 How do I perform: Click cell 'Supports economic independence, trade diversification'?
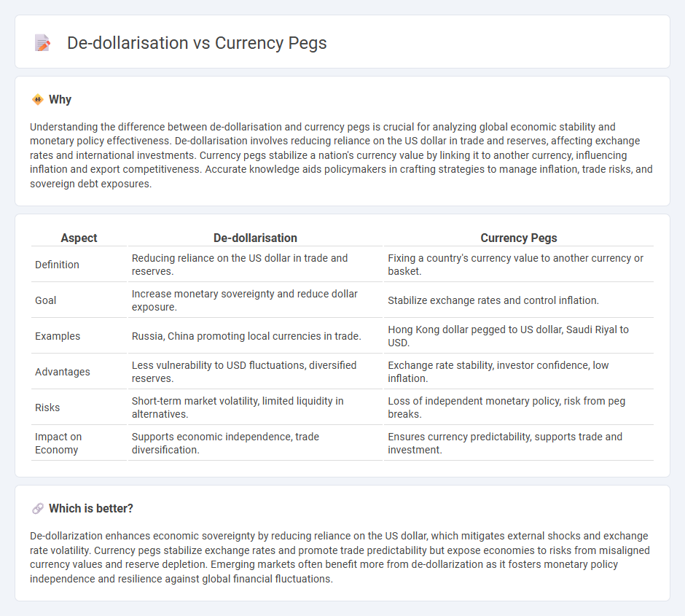click(255, 443)
